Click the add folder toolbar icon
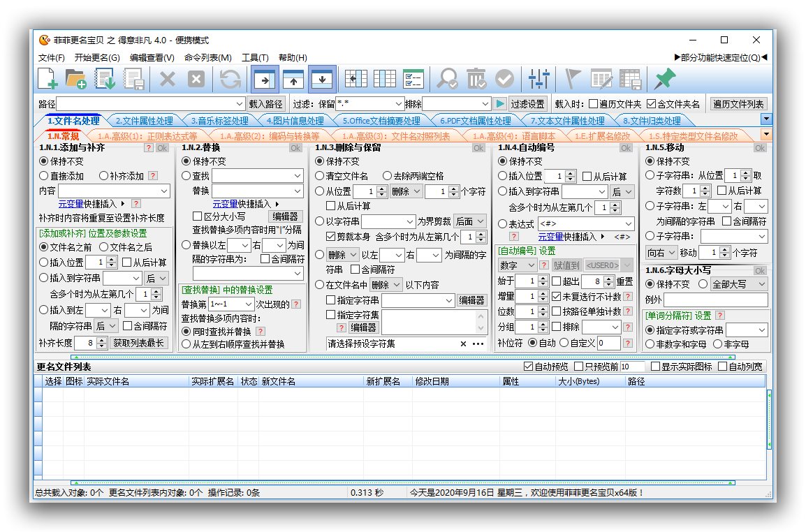Viewport: 806px width, 532px height. [75, 79]
